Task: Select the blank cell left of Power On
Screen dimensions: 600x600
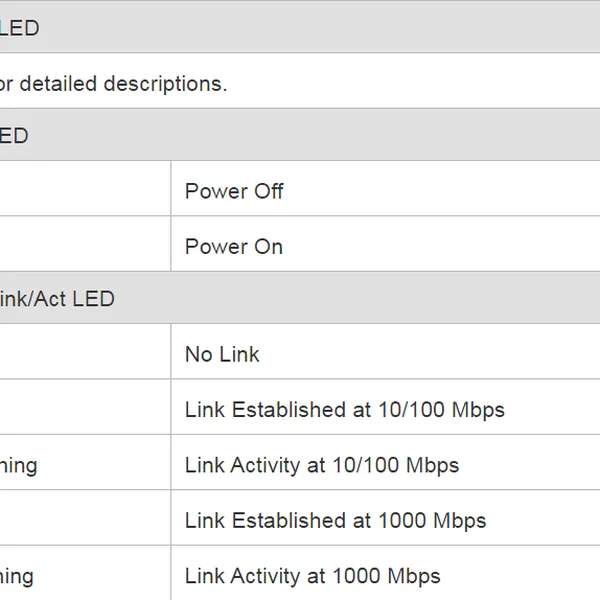Action: click(84, 247)
